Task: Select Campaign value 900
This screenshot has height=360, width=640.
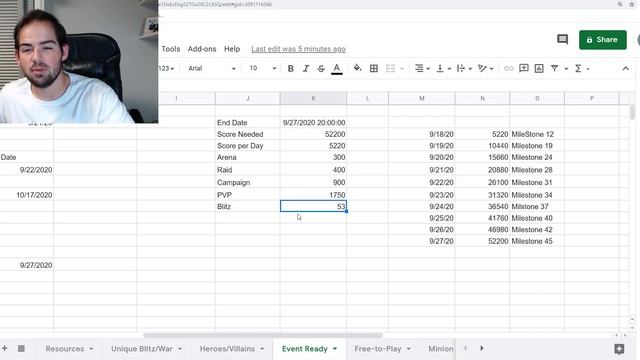Action: [313, 182]
